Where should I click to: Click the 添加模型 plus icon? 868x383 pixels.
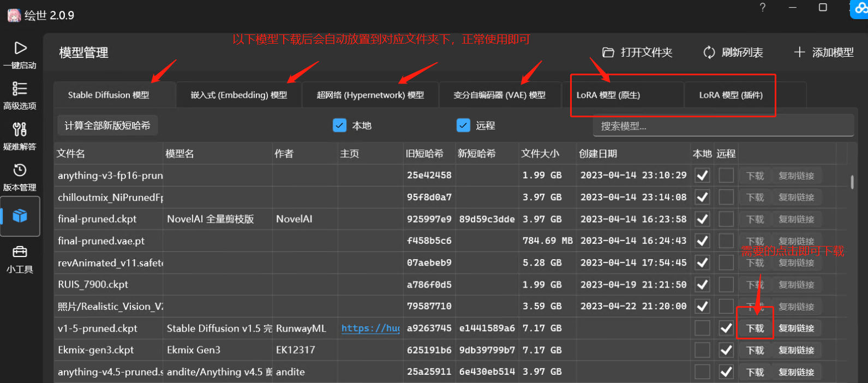[799, 52]
